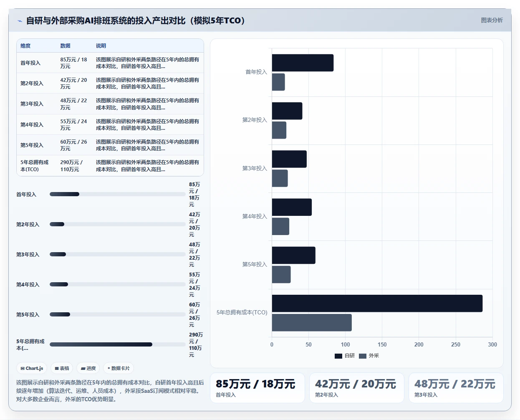Select table cell 55万元 / 24万元

(74, 125)
